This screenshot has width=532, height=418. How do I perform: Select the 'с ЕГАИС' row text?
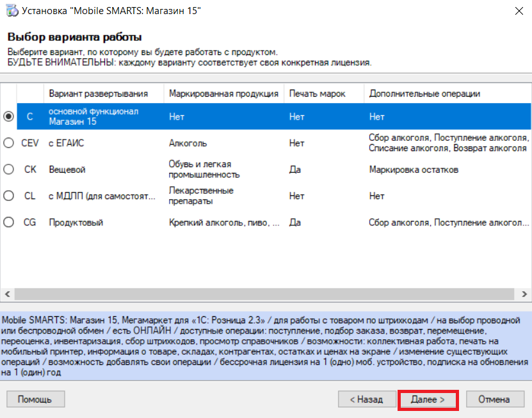pos(66,143)
